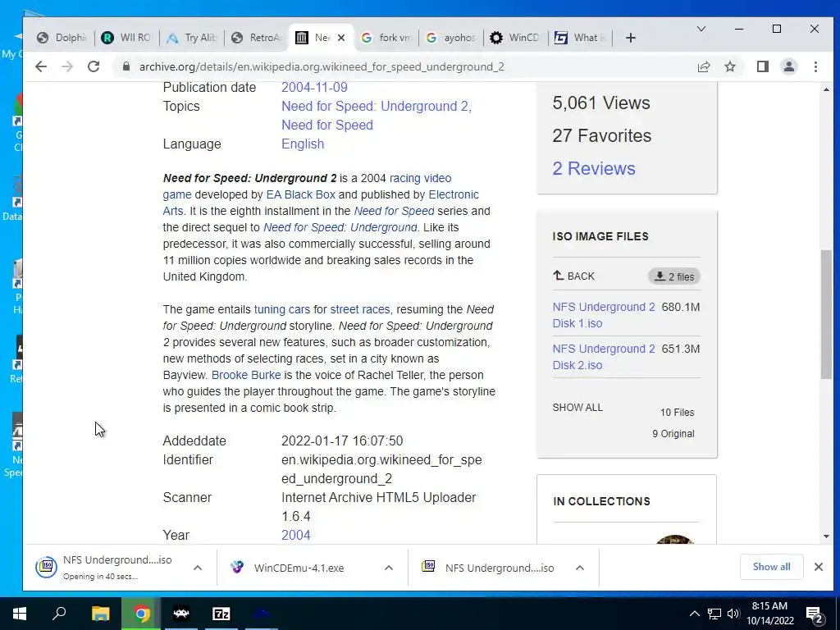Viewport: 840px width, 630px height.
Task: Switch to the RetroAr tab
Action: [257, 38]
